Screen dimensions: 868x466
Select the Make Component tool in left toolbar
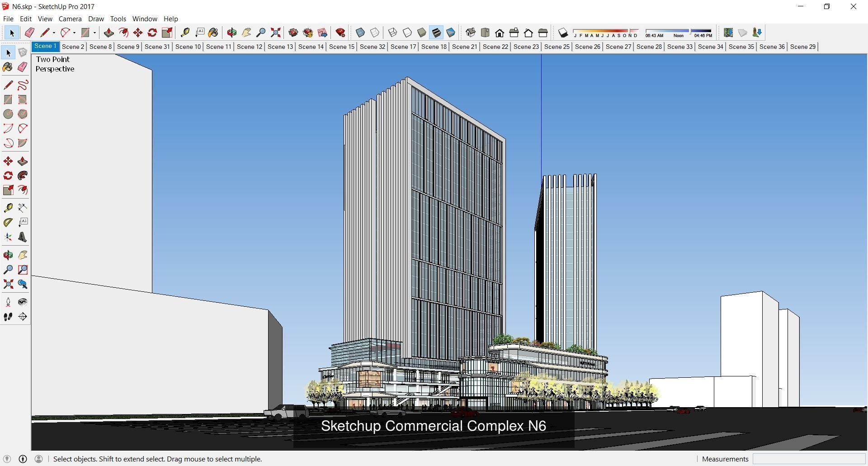point(23,53)
